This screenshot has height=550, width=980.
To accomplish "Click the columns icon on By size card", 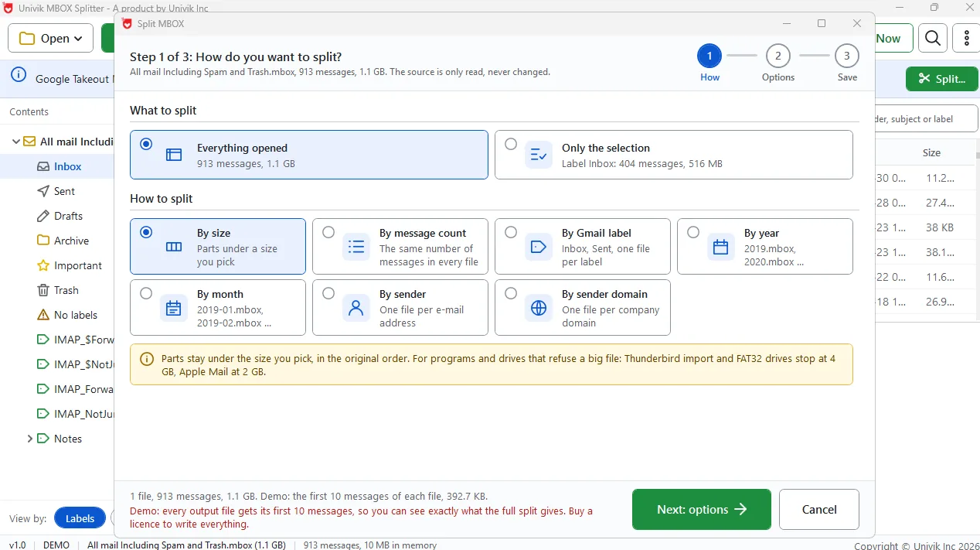I will click(174, 247).
